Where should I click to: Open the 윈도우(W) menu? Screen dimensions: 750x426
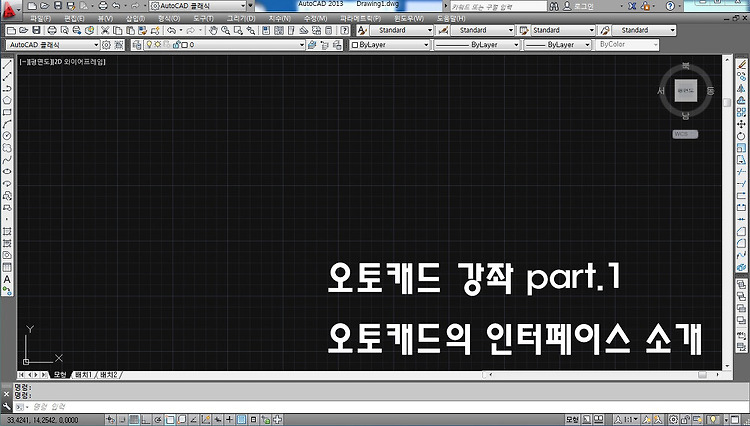pyautogui.click(x=409, y=19)
